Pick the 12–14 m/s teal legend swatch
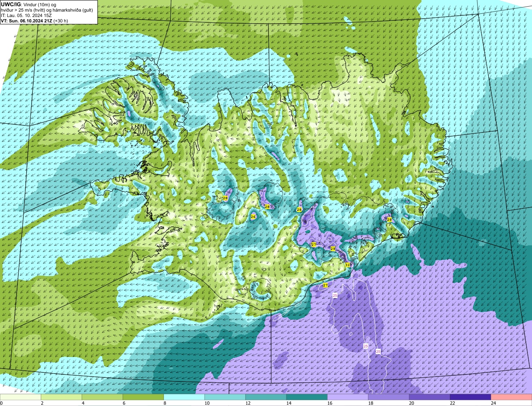 tap(266, 397)
